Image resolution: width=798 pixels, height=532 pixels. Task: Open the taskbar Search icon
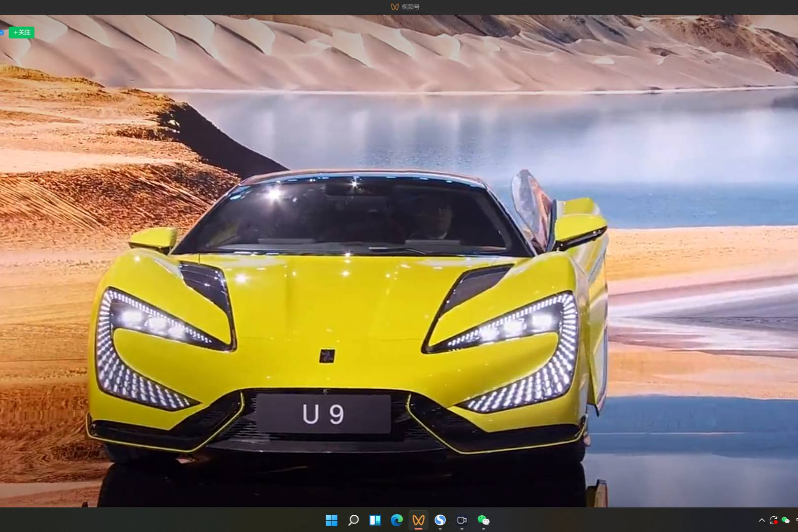(353, 520)
